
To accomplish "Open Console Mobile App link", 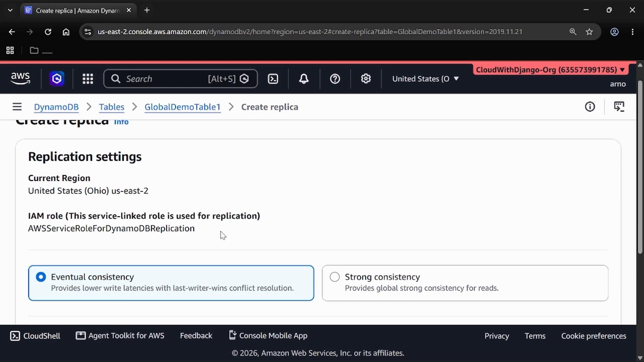I will click(268, 336).
